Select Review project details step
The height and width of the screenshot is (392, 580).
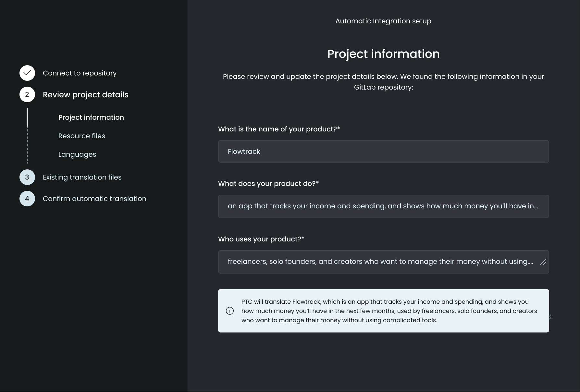point(85,94)
